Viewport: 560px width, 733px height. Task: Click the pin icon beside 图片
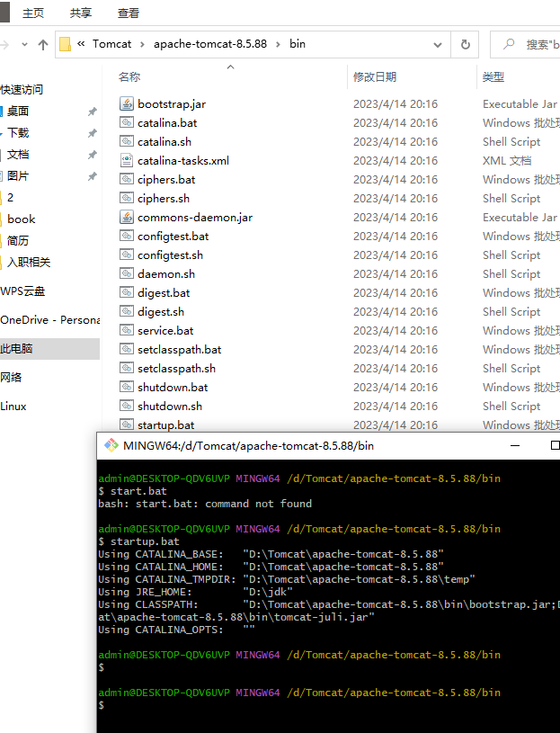93,176
